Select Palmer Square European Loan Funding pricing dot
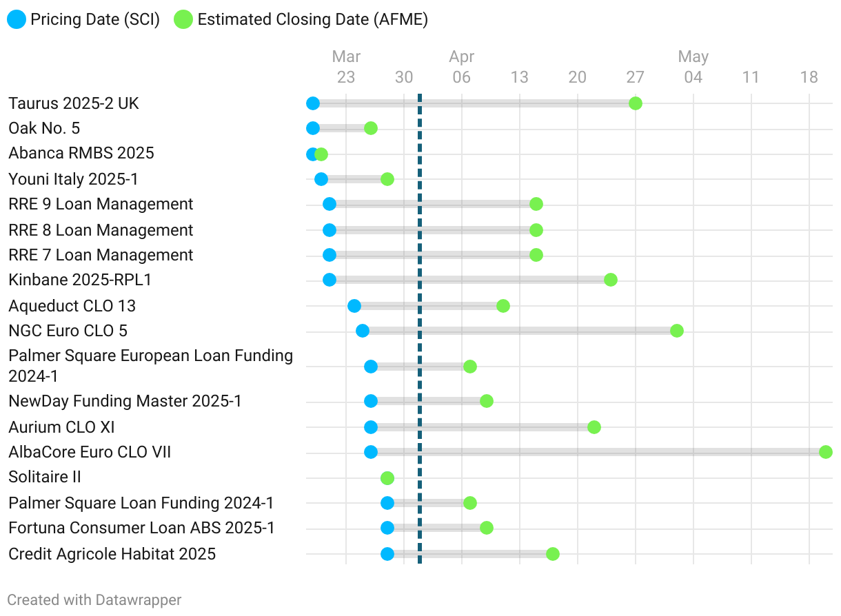This screenshot has width=841, height=616. click(371, 367)
